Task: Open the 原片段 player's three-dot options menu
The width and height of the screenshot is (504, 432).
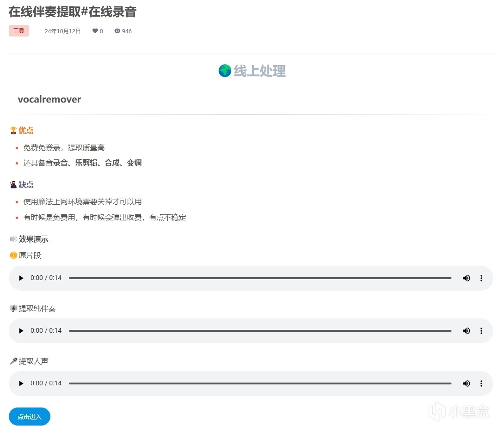Action: tap(481, 278)
